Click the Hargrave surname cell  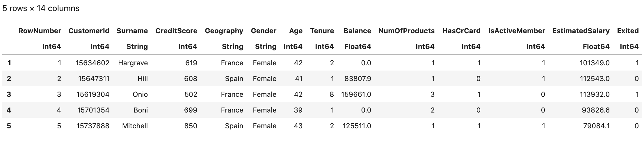[x=133, y=63]
